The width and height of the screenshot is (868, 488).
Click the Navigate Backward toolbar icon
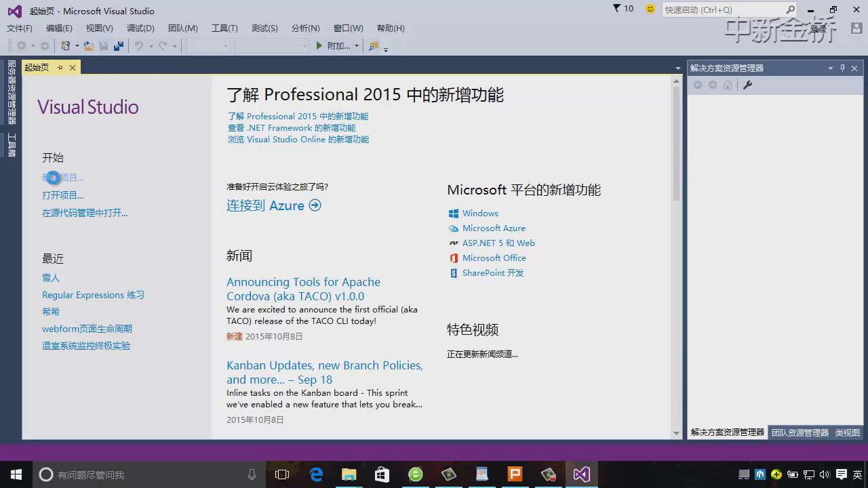click(22, 45)
